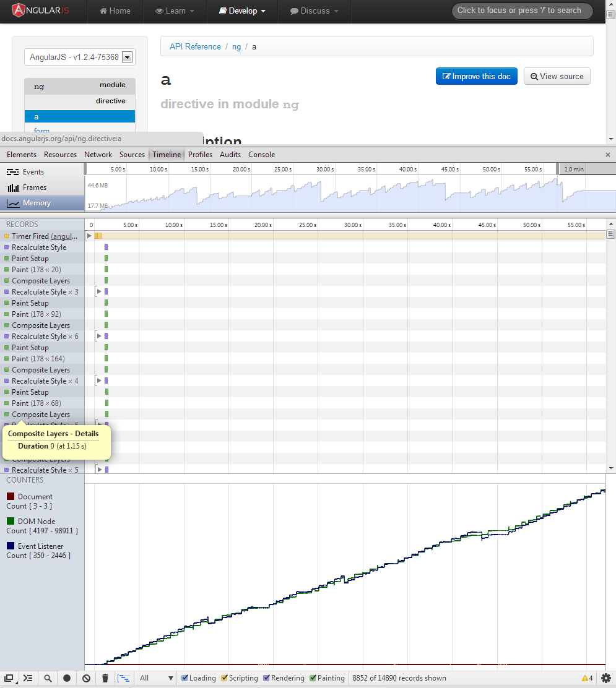Click the dock/undock DevTools icon

tap(9, 678)
